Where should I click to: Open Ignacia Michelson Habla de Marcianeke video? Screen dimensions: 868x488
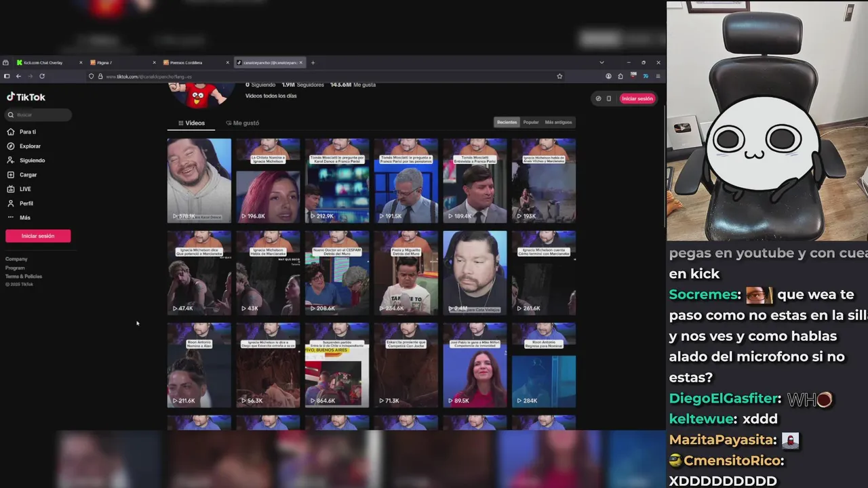coord(268,272)
